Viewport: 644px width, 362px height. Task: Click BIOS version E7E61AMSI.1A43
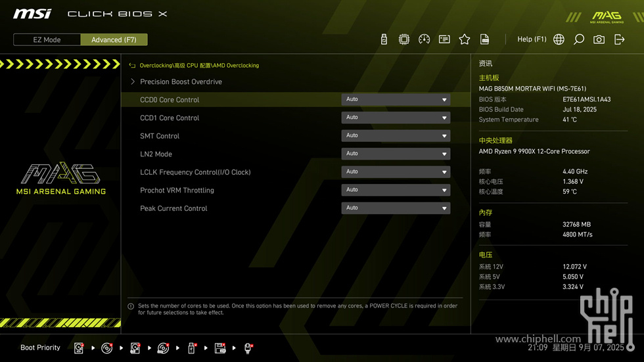click(586, 99)
